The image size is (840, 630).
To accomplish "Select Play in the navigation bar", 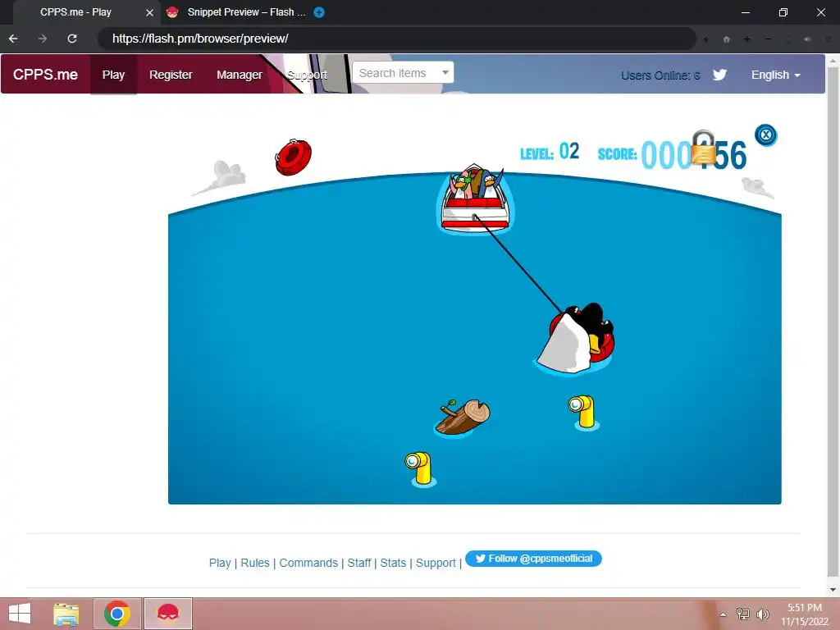I will click(x=113, y=75).
